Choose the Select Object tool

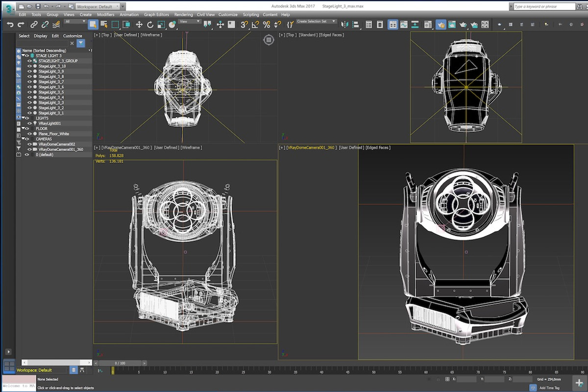click(x=93, y=24)
